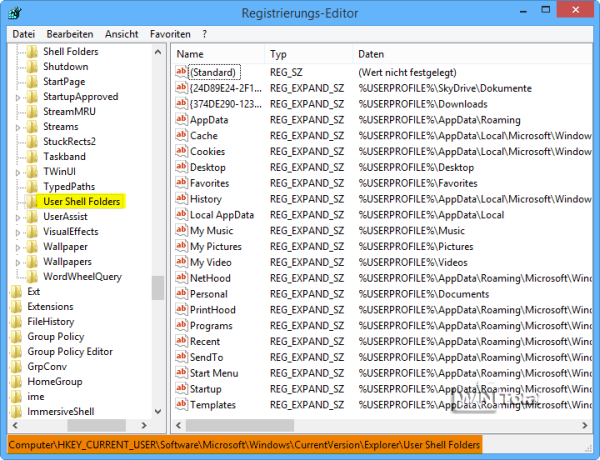Screen dimensions: 600x460
Task: Select the ImmersiveShell key
Action: click(x=60, y=412)
